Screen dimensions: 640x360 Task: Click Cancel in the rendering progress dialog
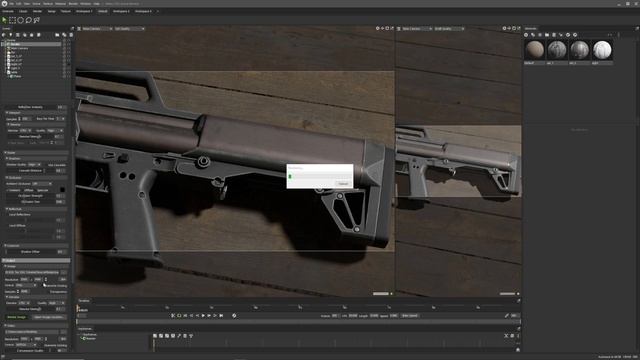(x=343, y=184)
